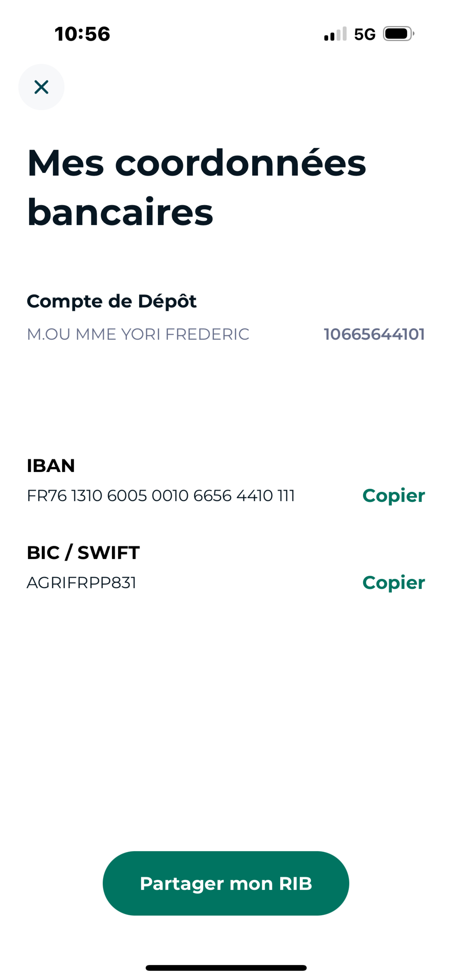Tap the 'M.OU MME' prefix before the name
The width and height of the screenshot is (452, 980).
click(71, 335)
